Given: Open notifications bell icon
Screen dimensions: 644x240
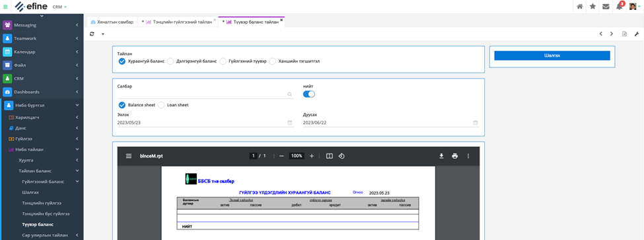Looking at the screenshot, I should [620, 6].
